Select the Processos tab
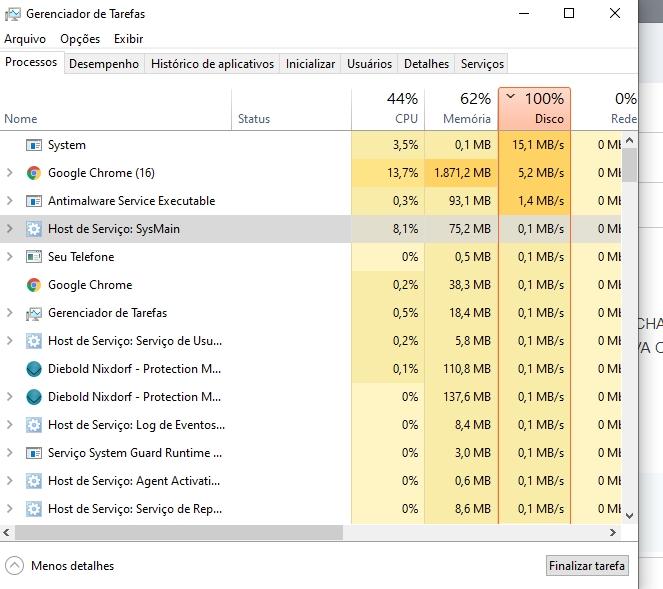The width and height of the screenshot is (663, 589). pos(31,63)
